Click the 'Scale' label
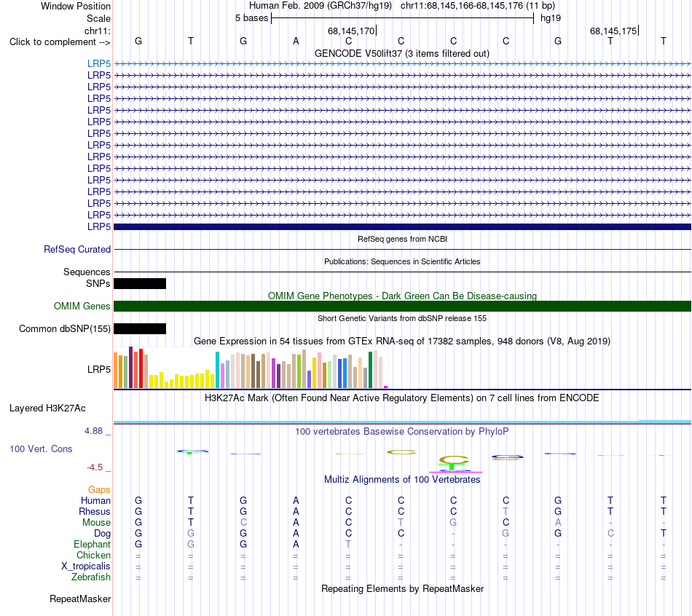This screenshot has width=692, height=616. (98, 18)
